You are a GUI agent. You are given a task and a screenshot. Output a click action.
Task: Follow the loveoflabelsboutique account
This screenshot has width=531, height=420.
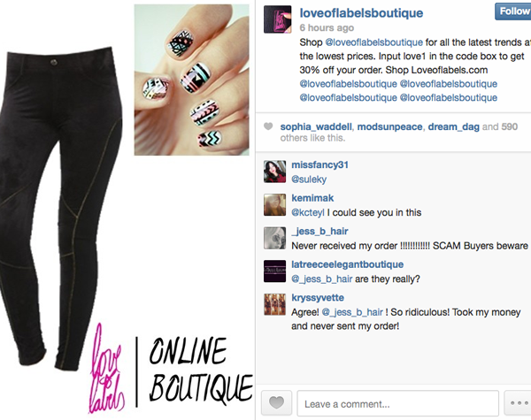click(512, 11)
